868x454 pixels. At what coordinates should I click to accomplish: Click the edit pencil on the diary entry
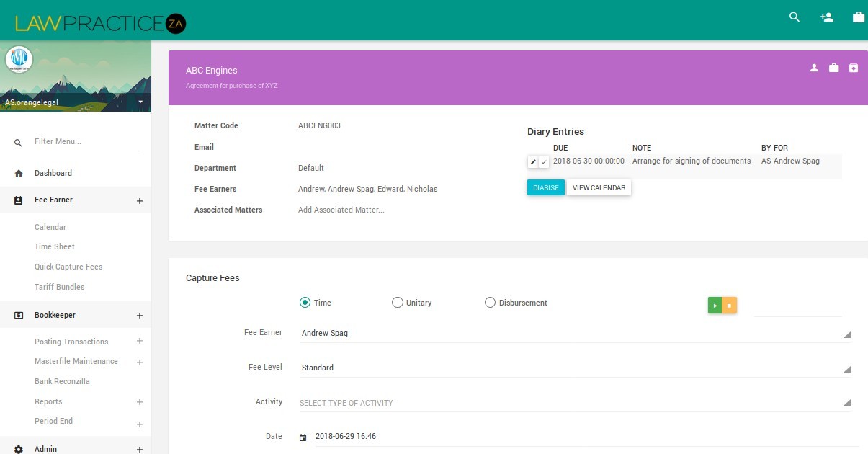tap(534, 161)
